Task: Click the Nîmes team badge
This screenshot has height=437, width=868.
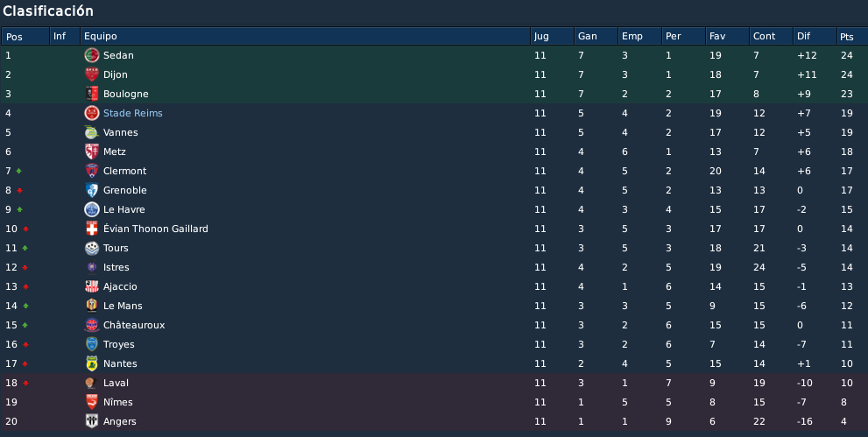Action: (x=91, y=402)
